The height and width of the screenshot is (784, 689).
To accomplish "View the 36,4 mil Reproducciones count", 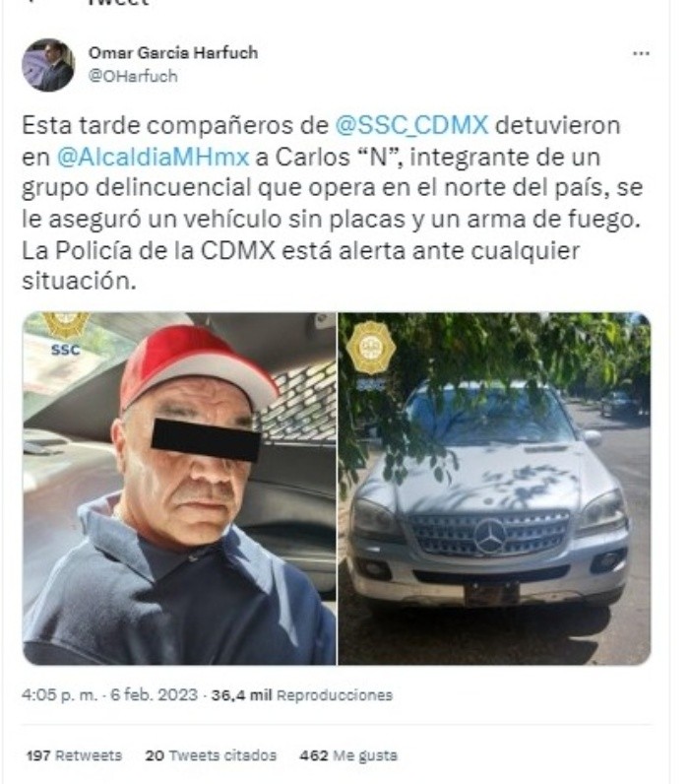I will pyautogui.click(x=302, y=695).
